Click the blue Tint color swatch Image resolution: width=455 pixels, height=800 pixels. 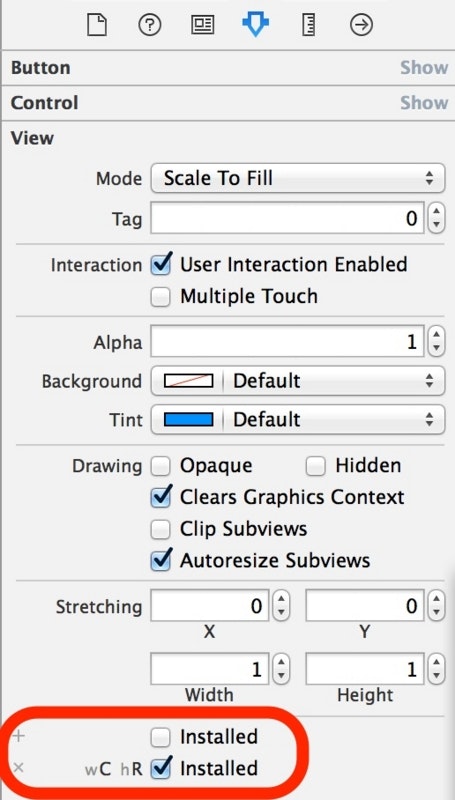188,420
